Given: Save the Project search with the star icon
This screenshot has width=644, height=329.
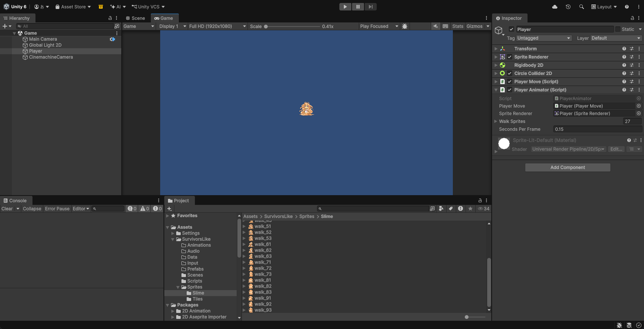Looking at the screenshot, I should [470, 209].
